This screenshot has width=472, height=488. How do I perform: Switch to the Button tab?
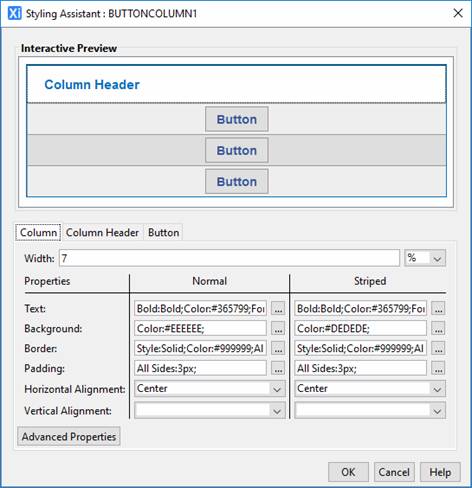(163, 232)
